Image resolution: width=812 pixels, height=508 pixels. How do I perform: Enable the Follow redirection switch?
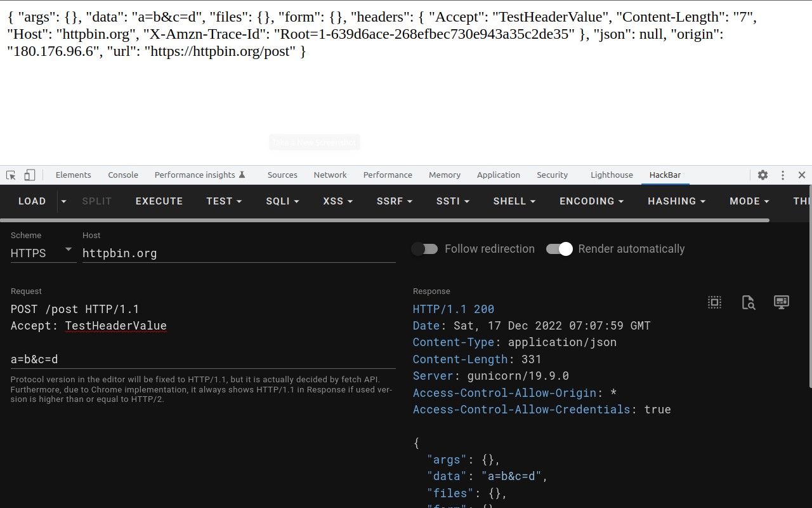point(424,249)
